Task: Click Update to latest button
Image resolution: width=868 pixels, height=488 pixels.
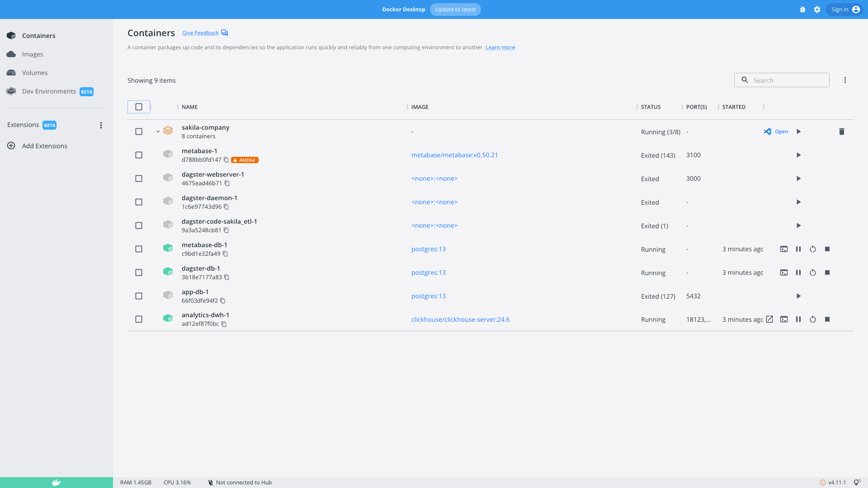Action: (x=455, y=9)
